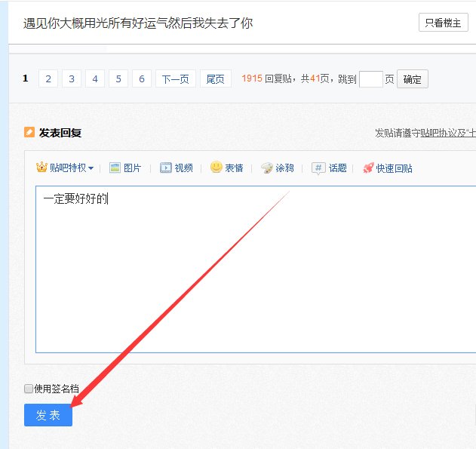Click the hashtag 话题 topic icon
Image resolution: width=476 pixels, height=449 pixels.
click(318, 168)
